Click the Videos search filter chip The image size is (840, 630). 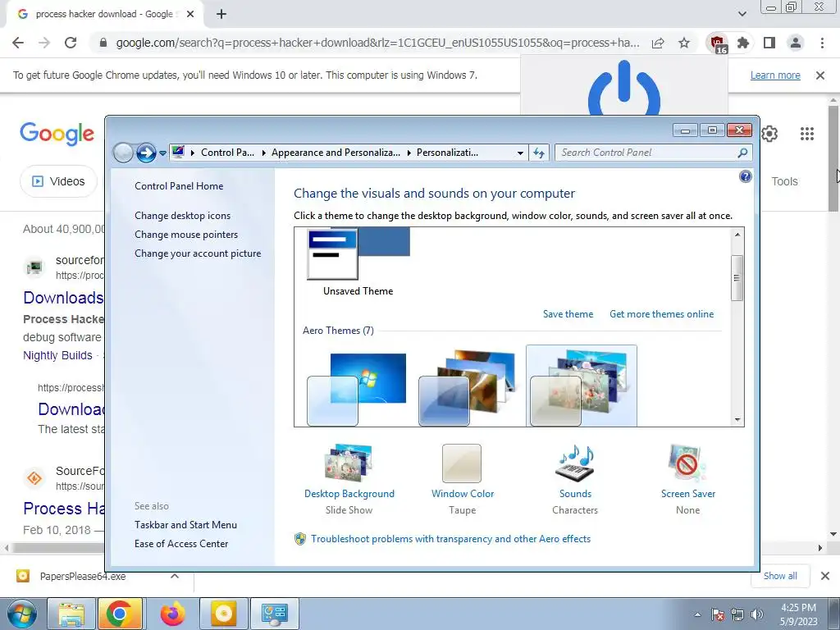58,181
